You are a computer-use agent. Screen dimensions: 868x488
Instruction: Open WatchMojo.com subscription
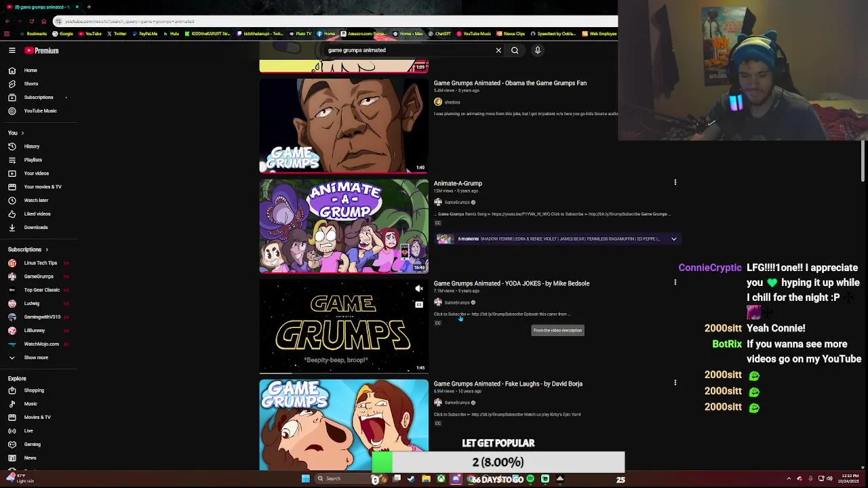[41, 344]
